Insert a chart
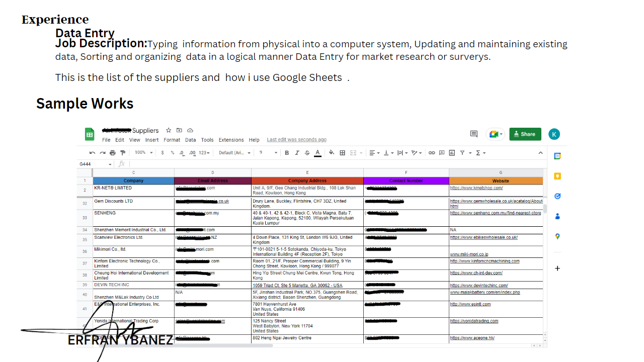Image resolution: width=644 pixels, height=362 pixels. coord(452,153)
